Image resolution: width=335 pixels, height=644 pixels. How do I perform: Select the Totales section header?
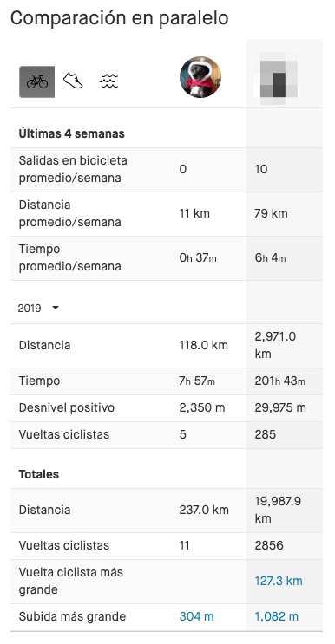[x=39, y=474]
